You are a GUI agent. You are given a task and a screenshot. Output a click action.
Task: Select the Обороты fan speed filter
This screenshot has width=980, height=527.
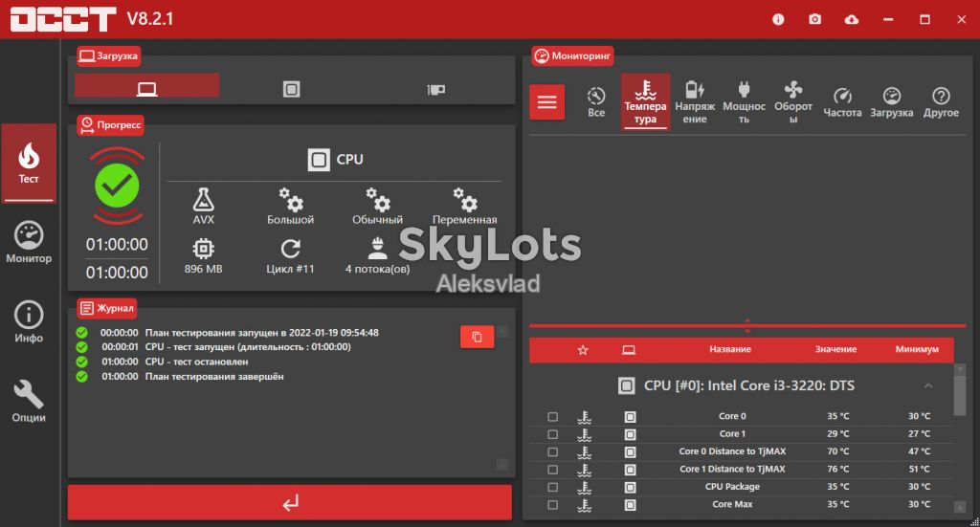point(793,101)
